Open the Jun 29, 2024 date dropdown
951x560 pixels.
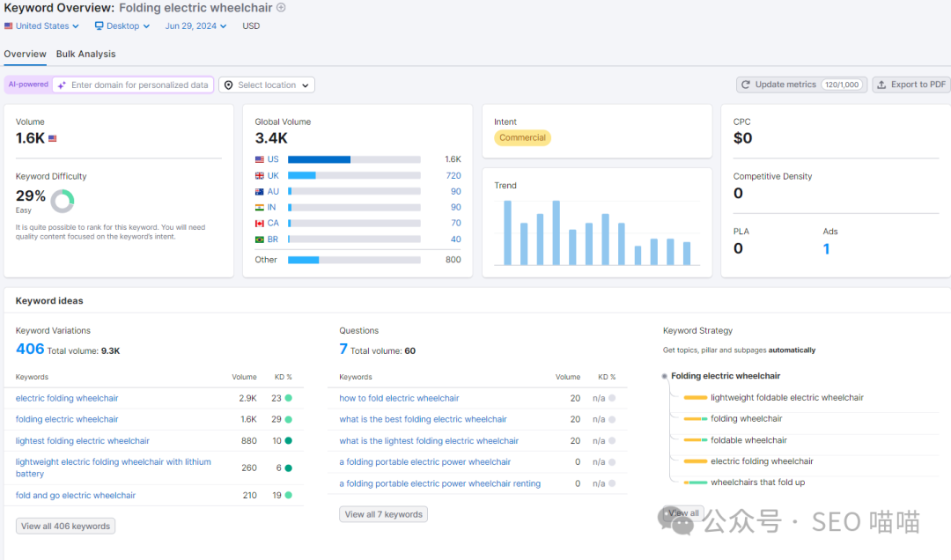(x=195, y=26)
